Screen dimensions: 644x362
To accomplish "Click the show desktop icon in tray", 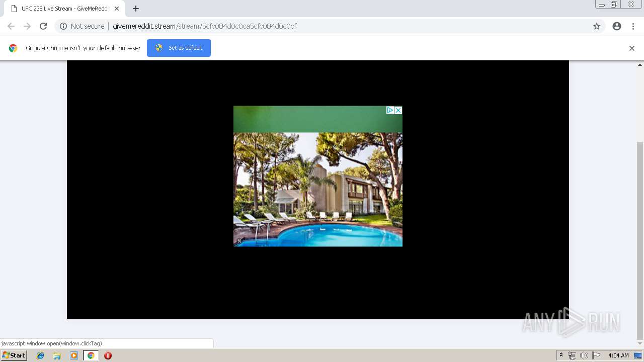I will coord(638,355).
